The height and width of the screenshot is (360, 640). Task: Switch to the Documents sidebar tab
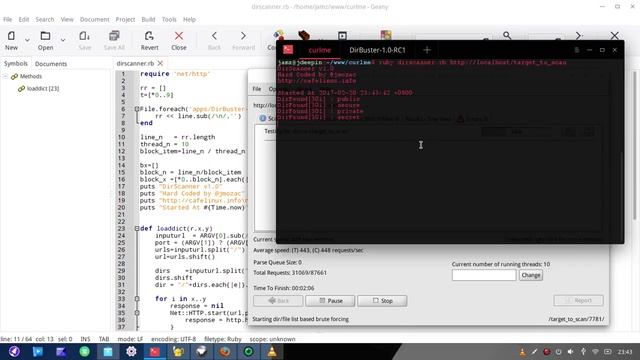51,64
